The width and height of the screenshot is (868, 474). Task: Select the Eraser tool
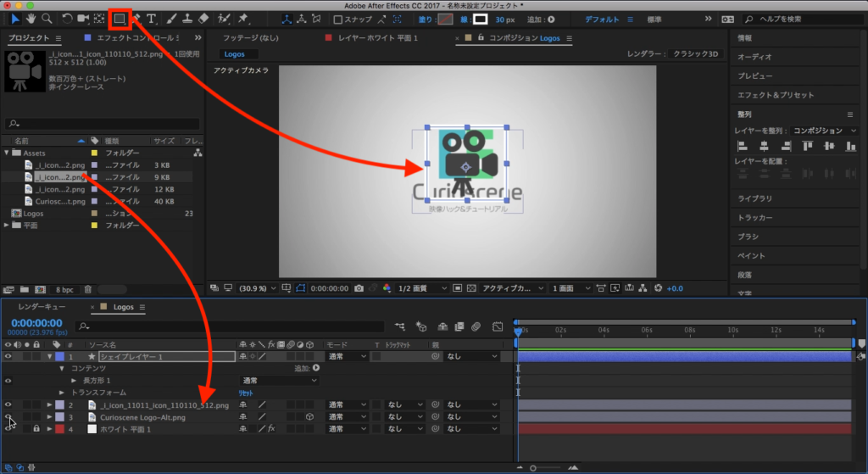point(203,19)
